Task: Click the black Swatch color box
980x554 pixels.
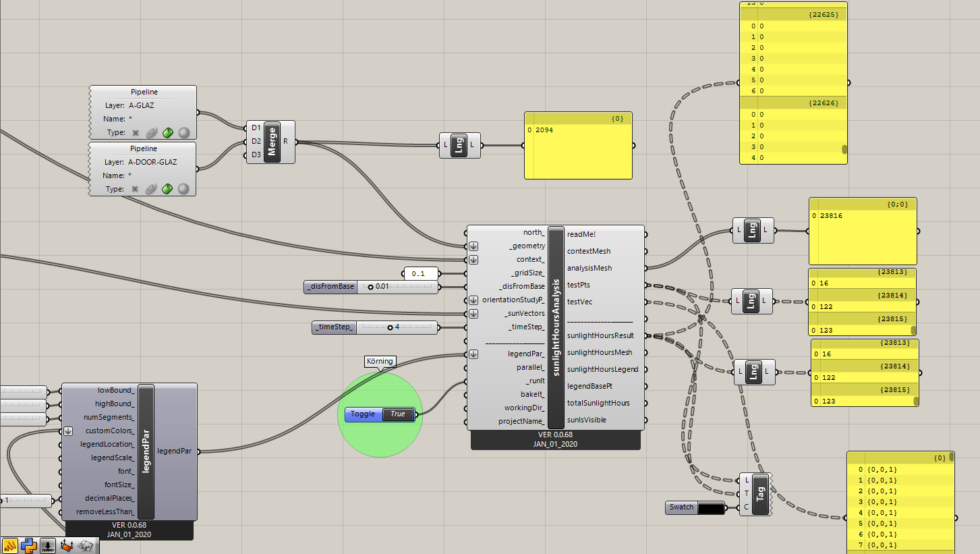Action: pos(711,507)
